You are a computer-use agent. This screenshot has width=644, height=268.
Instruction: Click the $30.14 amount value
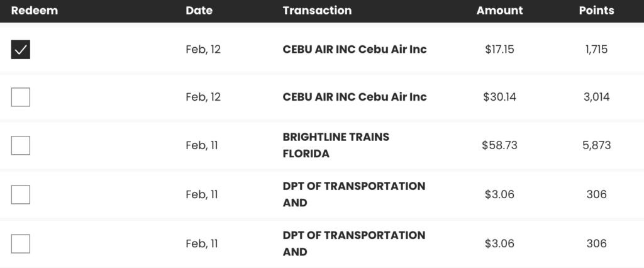499,97
